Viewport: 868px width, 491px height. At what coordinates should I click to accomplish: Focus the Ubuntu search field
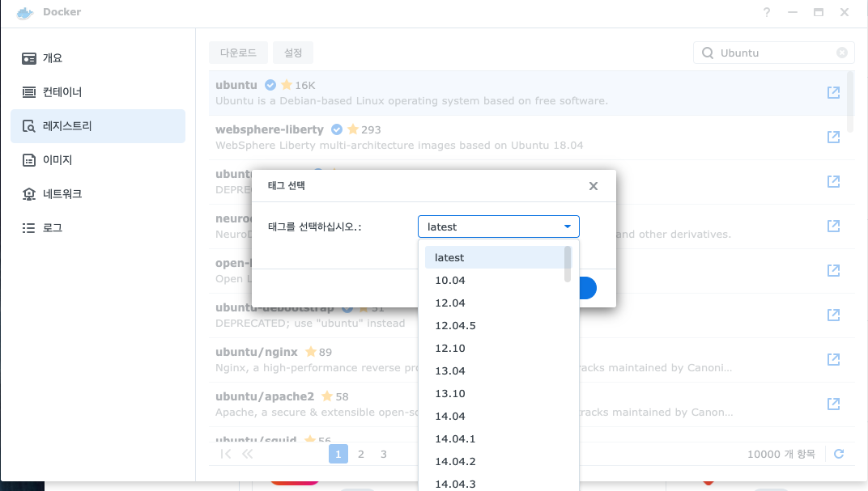tap(775, 53)
